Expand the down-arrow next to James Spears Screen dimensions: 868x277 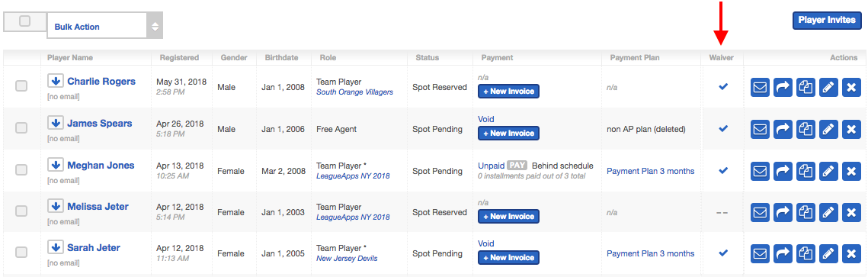55,123
